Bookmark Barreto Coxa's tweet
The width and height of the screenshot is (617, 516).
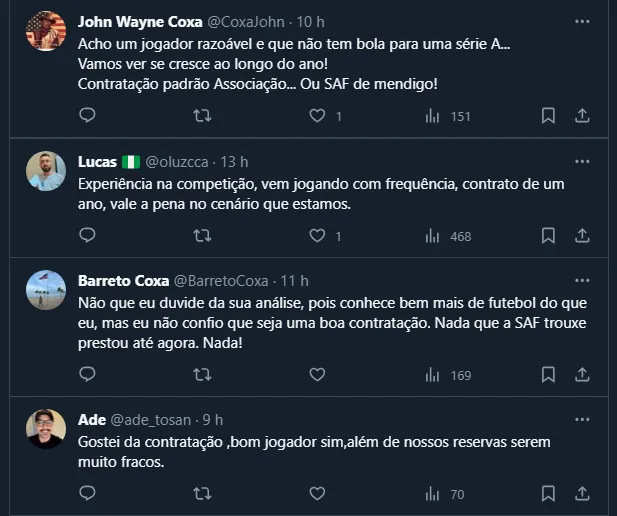[x=548, y=375]
